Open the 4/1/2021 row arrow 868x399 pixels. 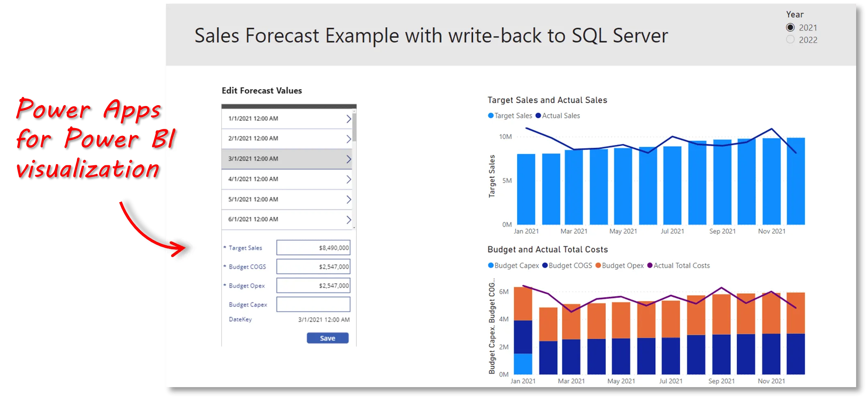coord(349,179)
